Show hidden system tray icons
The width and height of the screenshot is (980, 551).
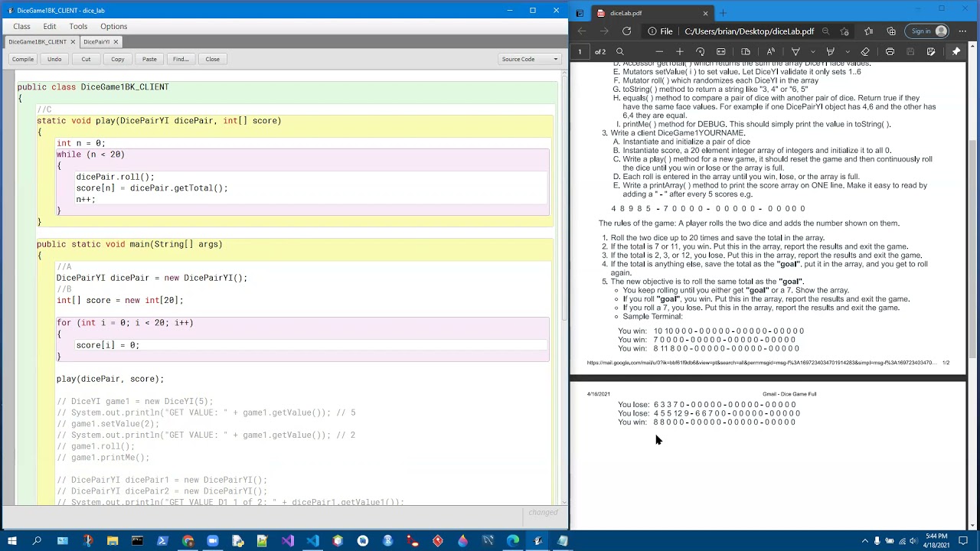coord(865,541)
